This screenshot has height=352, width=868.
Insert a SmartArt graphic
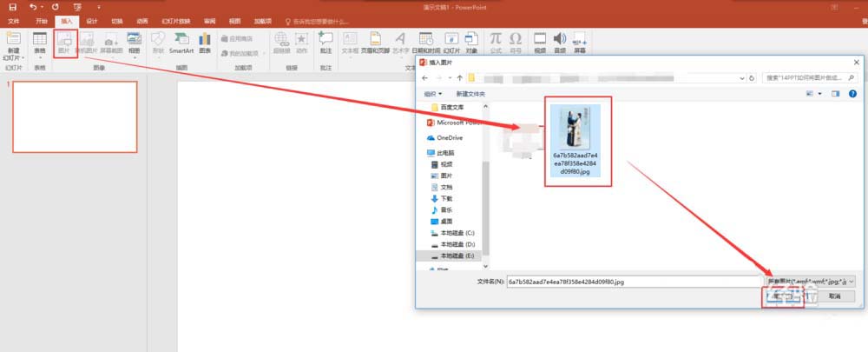point(181,43)
